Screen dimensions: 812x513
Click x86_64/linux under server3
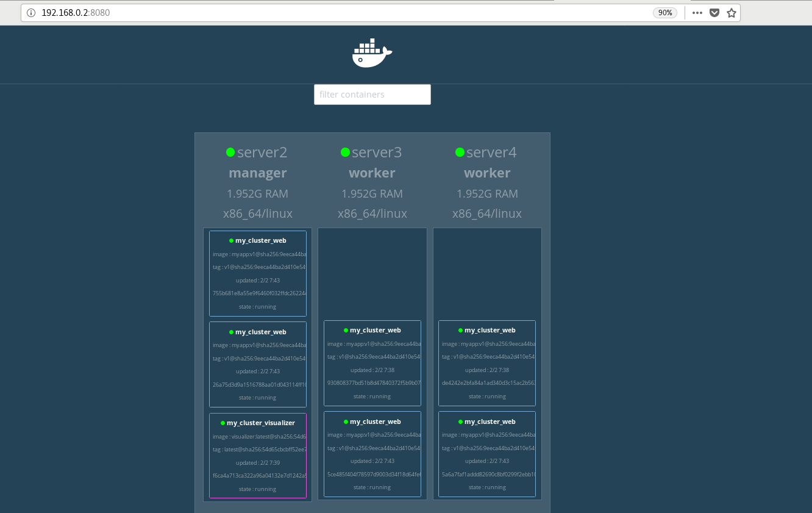click(372, 214)
